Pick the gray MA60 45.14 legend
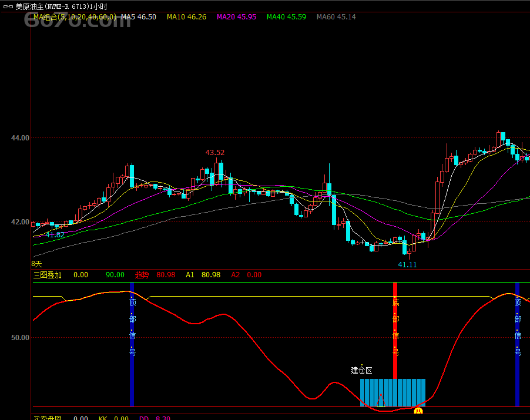Image resolution: width=530 pixels, height=420 pixels. pyautogui.click(x=336, y=17)
